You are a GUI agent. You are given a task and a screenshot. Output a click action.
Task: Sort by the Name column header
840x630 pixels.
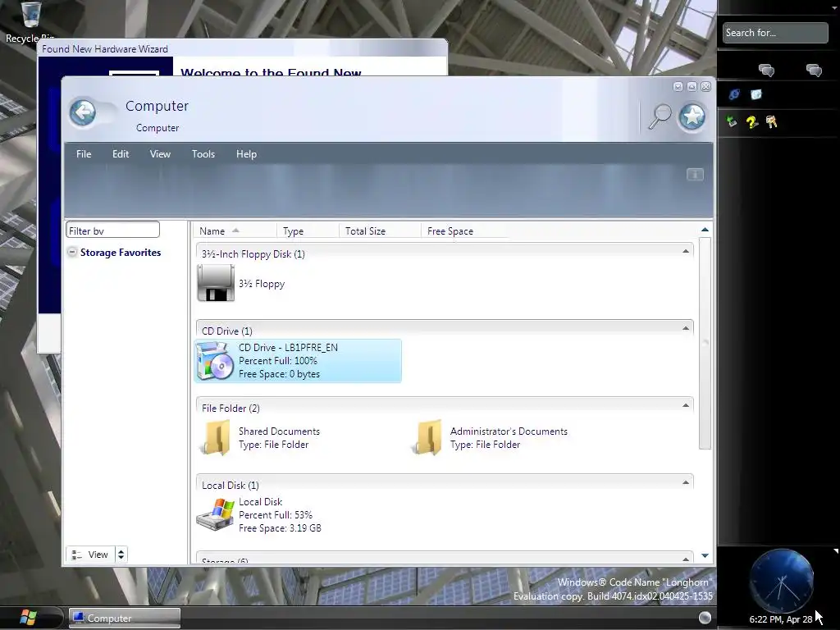[x=234, y=231]
